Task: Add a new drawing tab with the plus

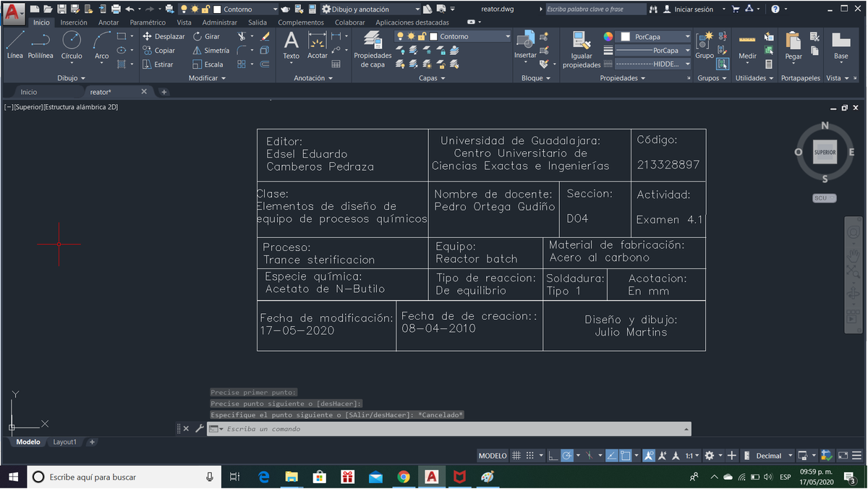Action: 164,92
